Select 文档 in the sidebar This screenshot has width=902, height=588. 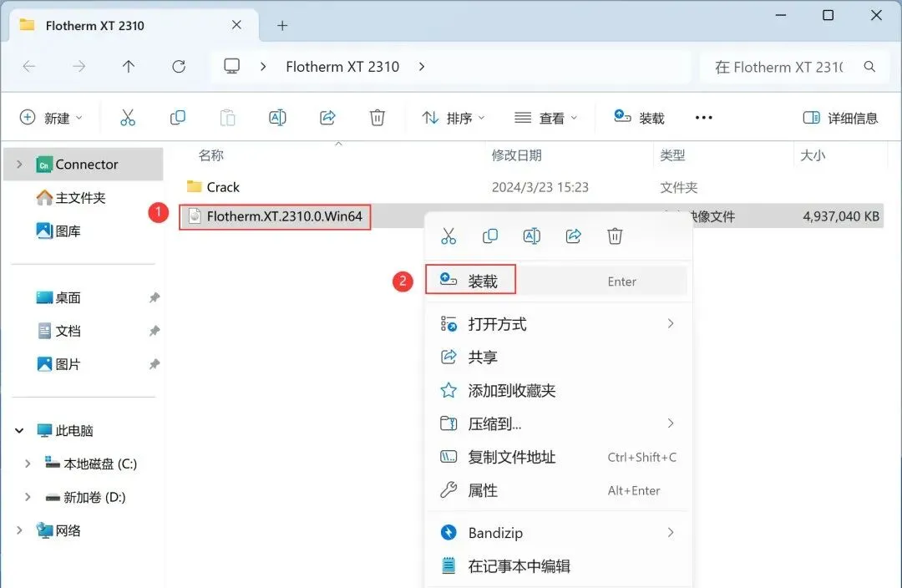(x=58, y=332)
